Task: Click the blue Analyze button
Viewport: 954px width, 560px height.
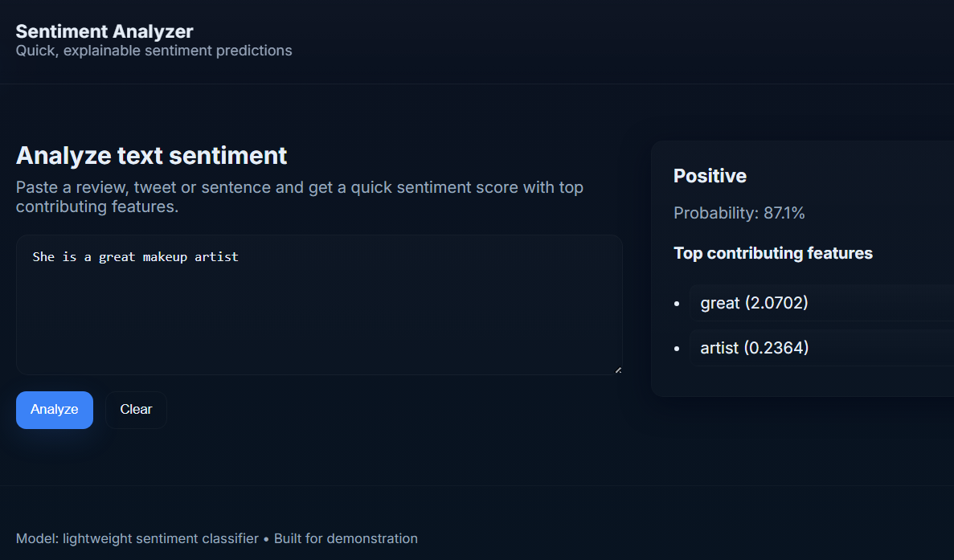Action: click(x=54, y=410)
